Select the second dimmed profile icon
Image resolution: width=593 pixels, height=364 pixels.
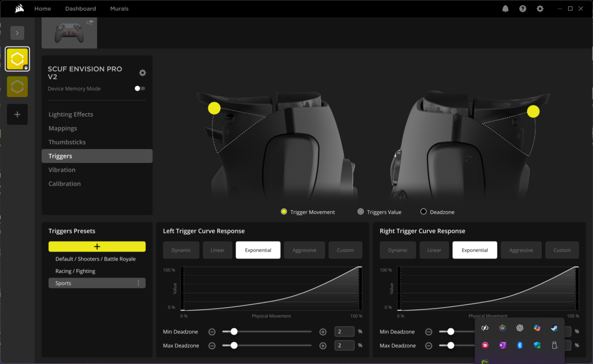[17, 87]
